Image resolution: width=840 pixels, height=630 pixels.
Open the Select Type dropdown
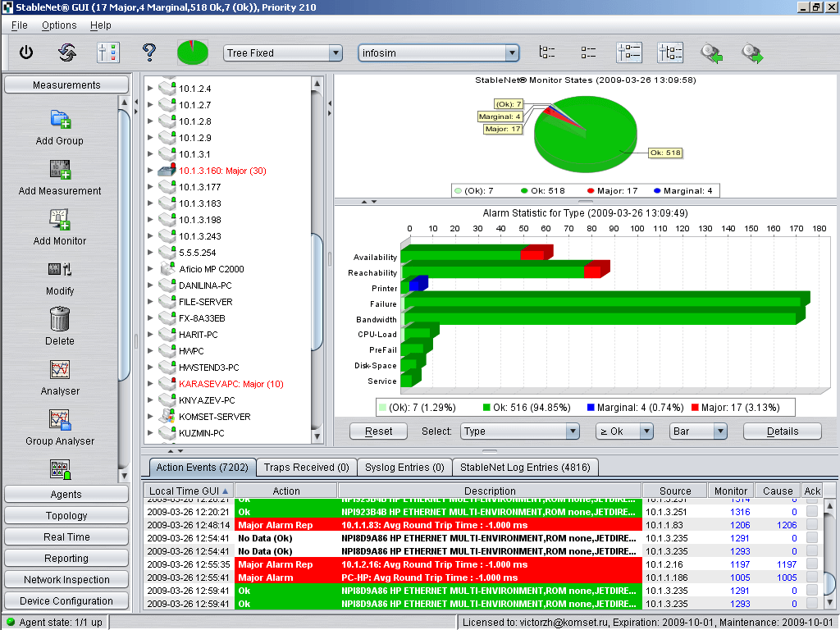519,431
